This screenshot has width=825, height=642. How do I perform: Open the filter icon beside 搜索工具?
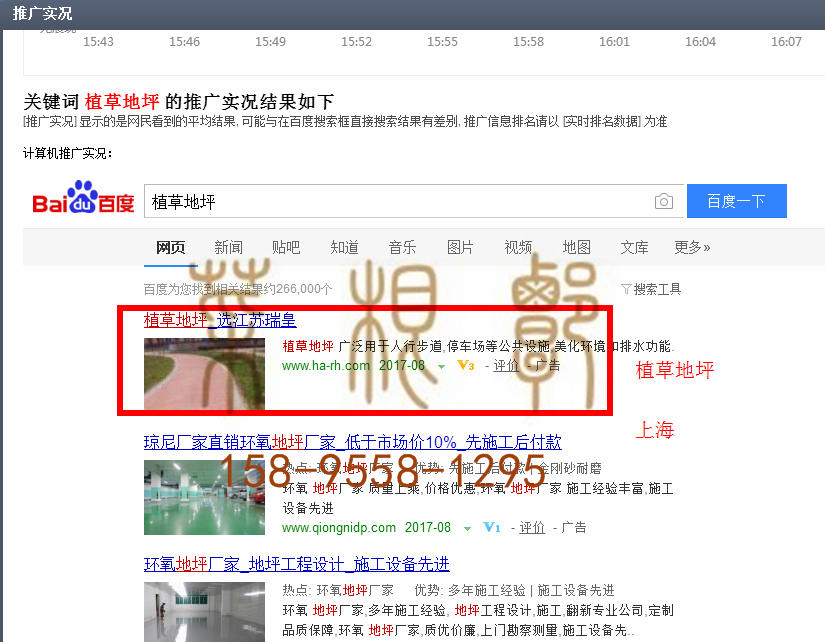click(x=626, y=289)
